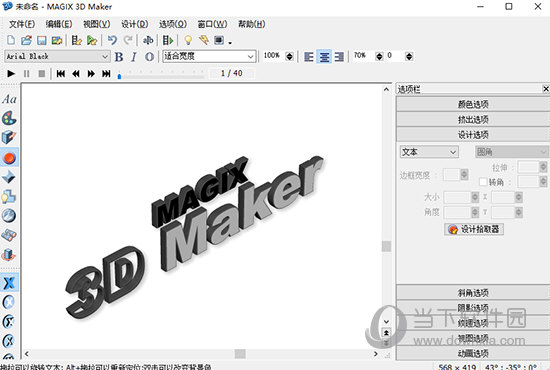Open the Aa text options tool
Viewport: 550px width, 370px height.
coord(9,99)
